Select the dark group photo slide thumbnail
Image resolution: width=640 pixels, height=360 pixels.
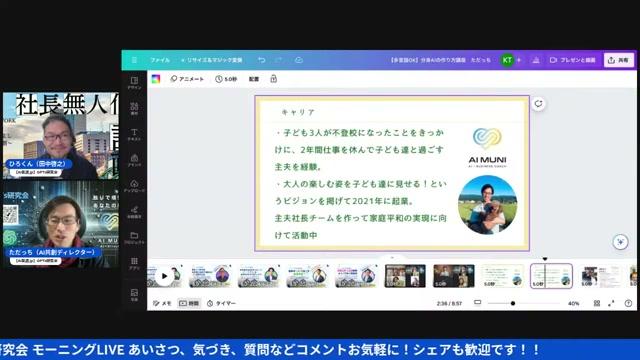click(x=454, y=276)
